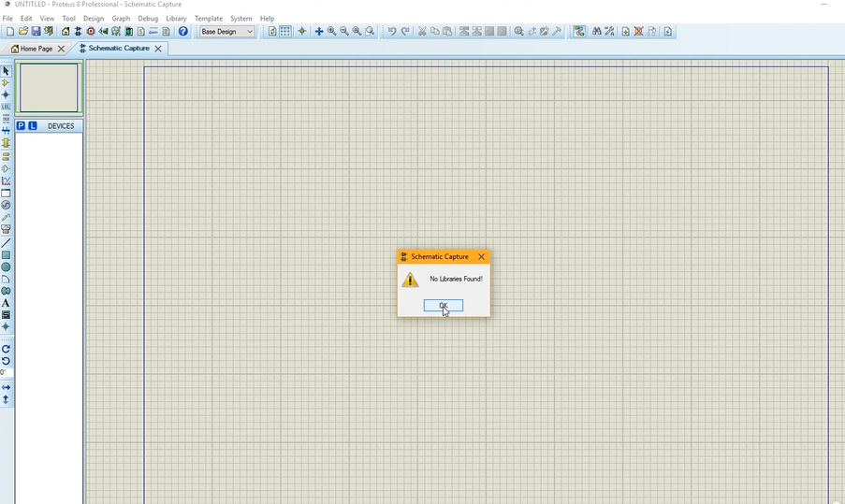Screen dimensions: 845x504
Task: Toggle the grid display icon
Action: 285,31
